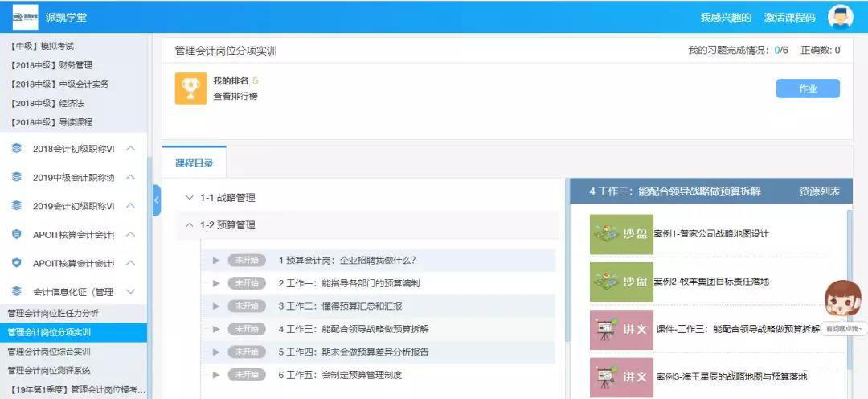The height and width of the screenshot is (399, 868).
Task: Click the 作业 button
Action: tap(808, 88)
